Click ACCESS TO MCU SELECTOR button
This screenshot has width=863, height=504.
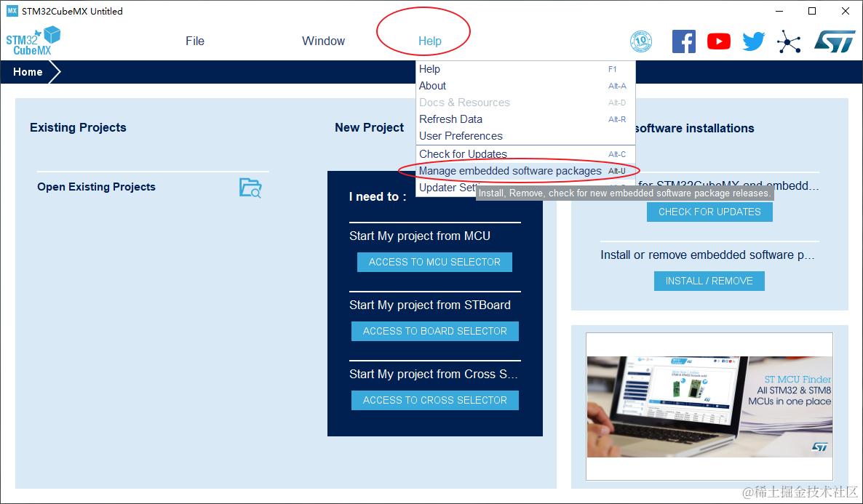pos(435,262)
